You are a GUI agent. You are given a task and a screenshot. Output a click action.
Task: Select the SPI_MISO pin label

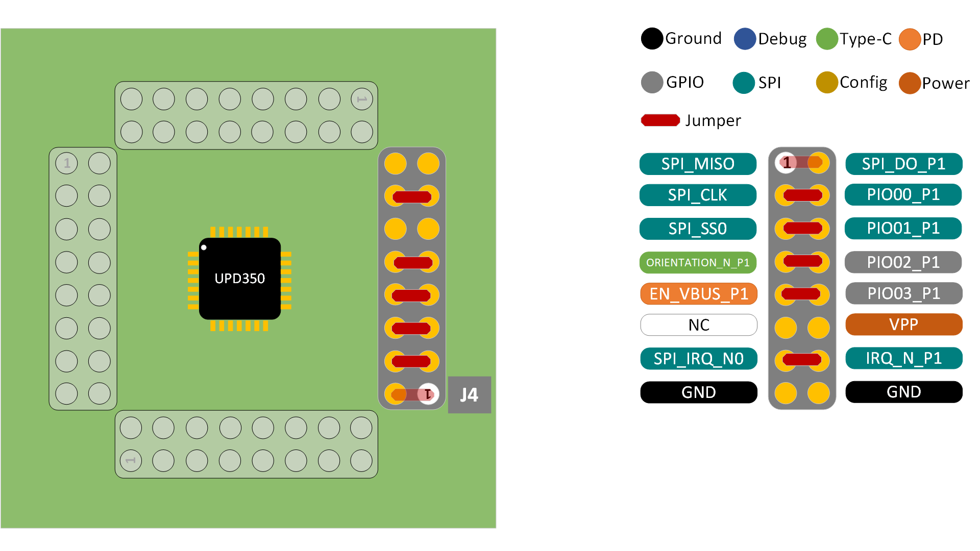point(698,164)
